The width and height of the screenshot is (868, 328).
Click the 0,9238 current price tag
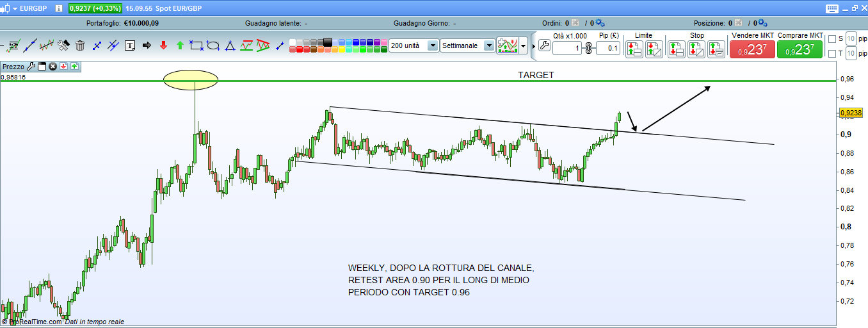[851, 113]
